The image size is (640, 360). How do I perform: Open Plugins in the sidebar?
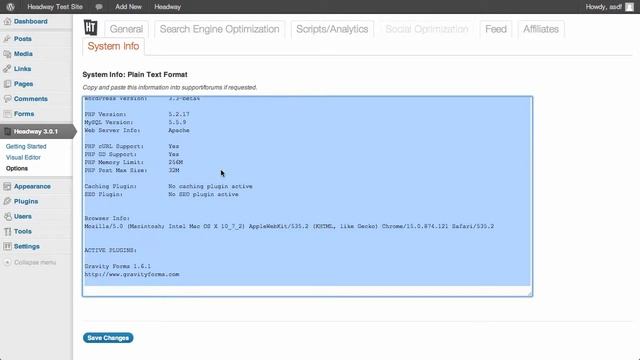click(26, 202)
